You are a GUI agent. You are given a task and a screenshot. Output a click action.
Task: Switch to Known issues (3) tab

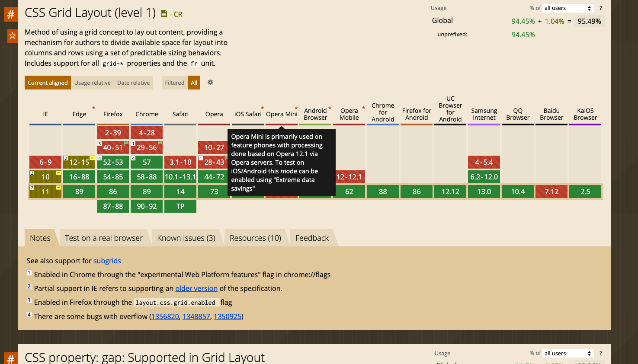point(186,238)
